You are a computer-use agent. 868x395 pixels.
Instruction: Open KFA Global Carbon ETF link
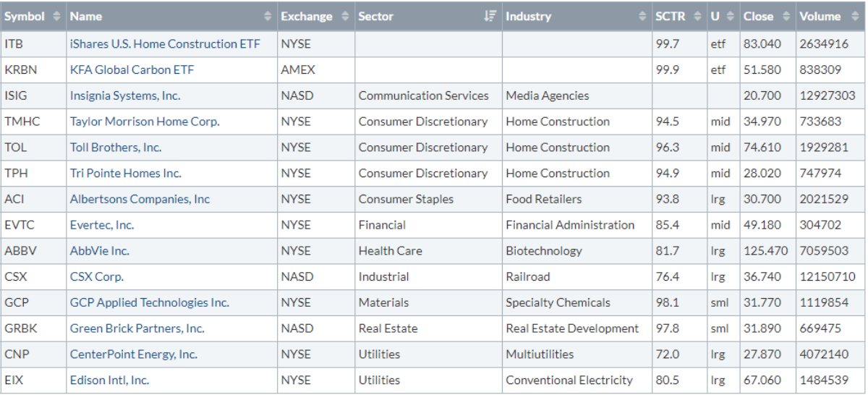132,70
